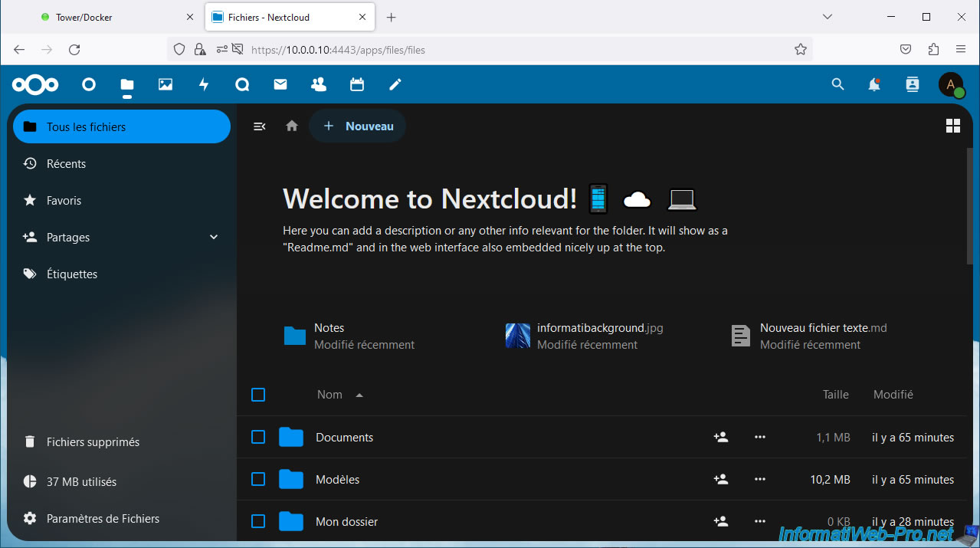Switch to the Tower/Docker browser tab
Viewport: 980px width, 548px height.
tap(84, 17)
